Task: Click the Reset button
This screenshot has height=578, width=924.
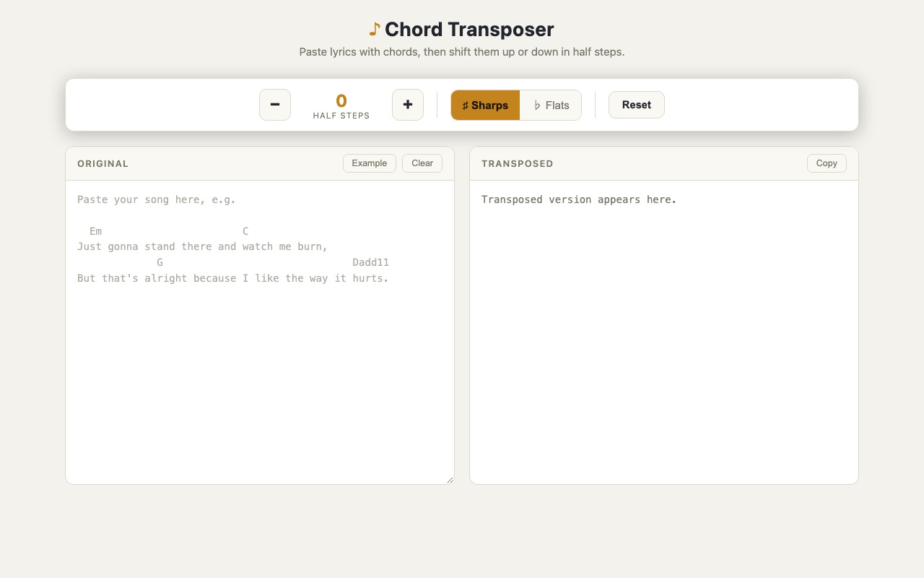Action: (637, 105)
